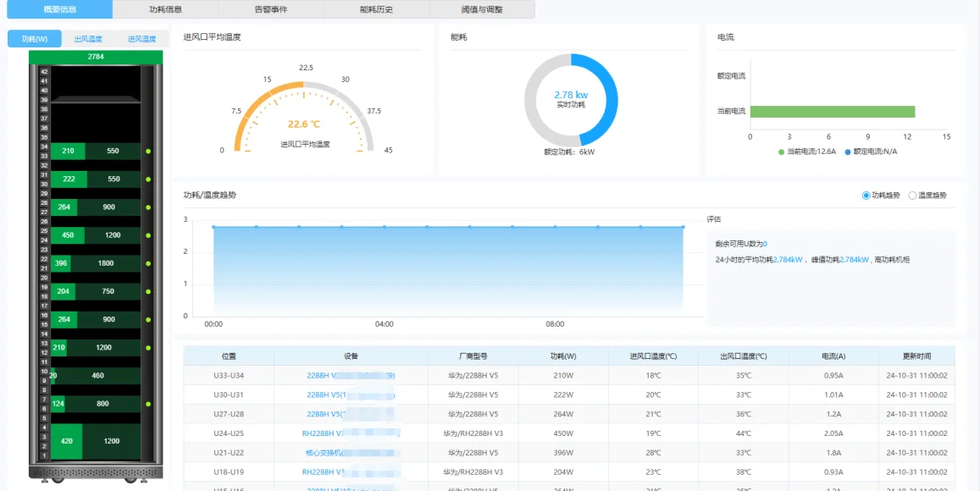Click status dot beside the 124 W device
980x491 pixels.
click(x=148, y=404)
